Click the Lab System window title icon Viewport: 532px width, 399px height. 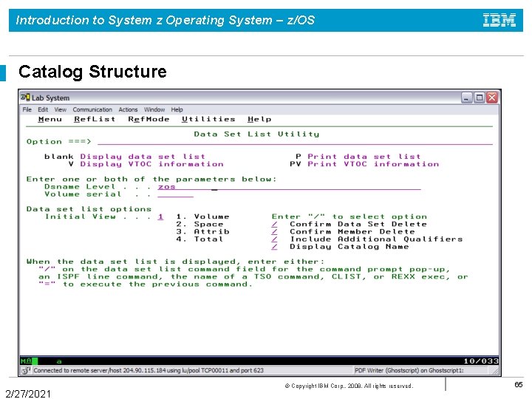tap(25, 98)
